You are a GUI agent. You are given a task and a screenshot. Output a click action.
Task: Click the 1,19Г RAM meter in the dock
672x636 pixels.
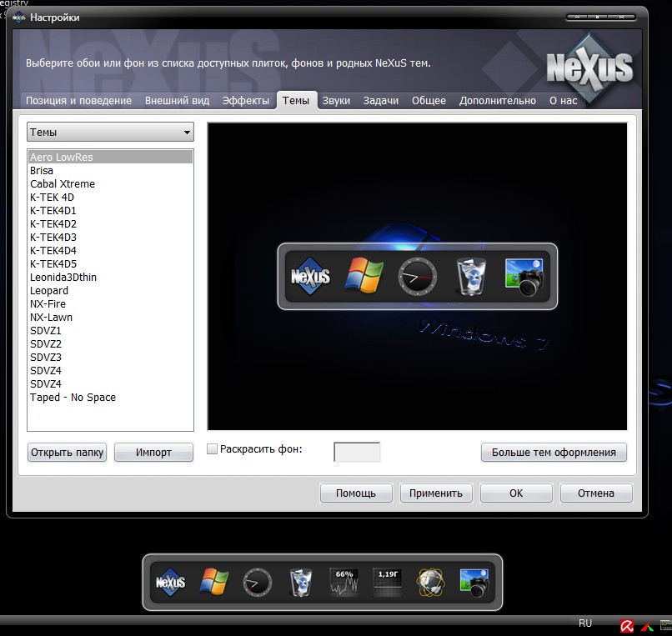point(388,582)
